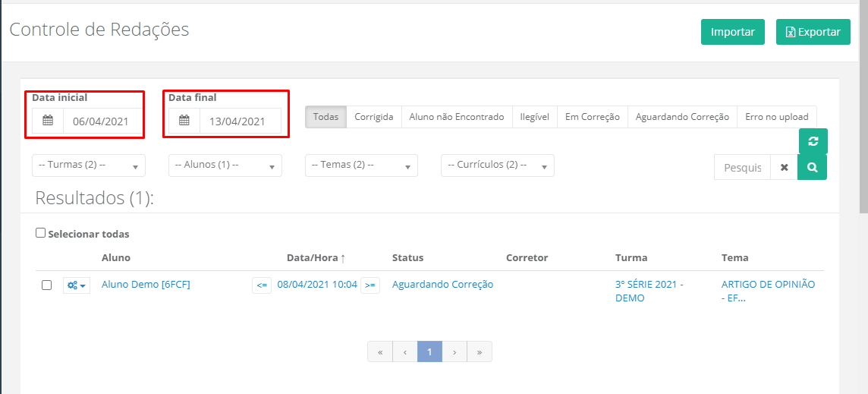Expand the Temas (2) dropdown
Screen dimensions: 868x394
click(x=361, y=165)
